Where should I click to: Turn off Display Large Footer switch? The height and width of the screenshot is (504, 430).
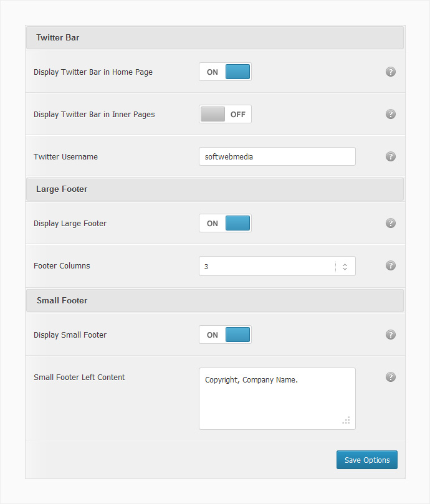(x=225, y=223)
